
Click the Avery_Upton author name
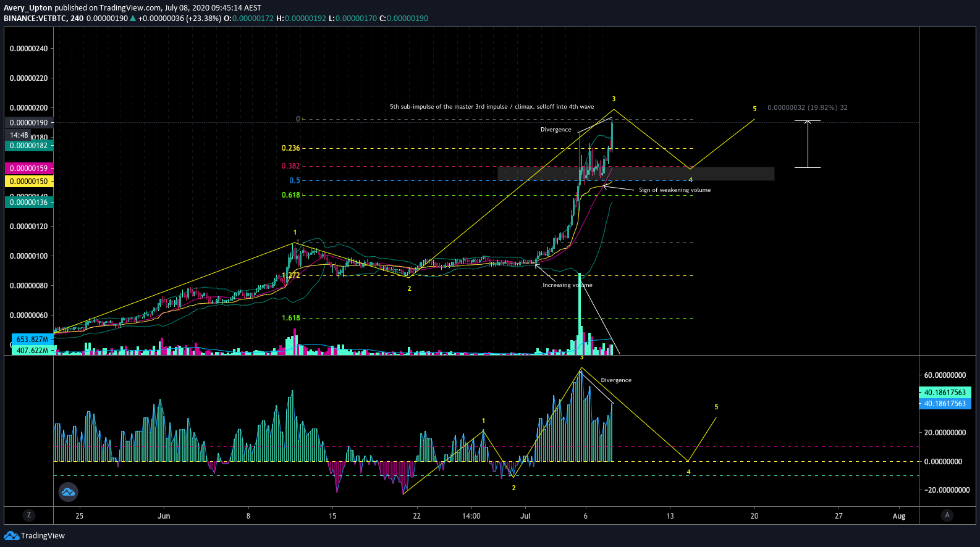click(28, 8)
